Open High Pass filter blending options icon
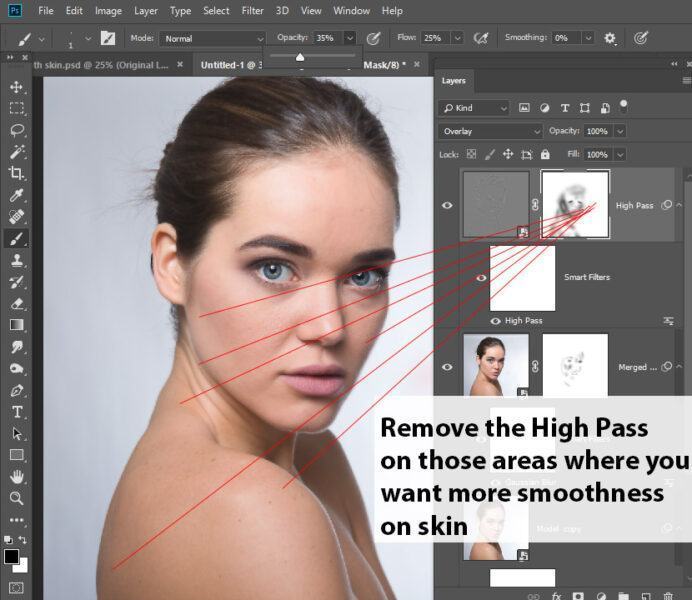692x600 pixels. [x=669, y=321]
